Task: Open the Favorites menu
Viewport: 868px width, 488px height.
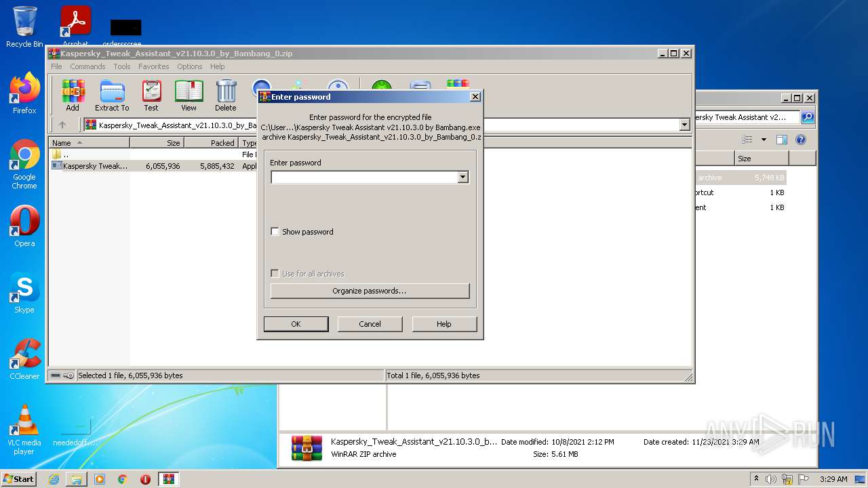Action: 154,66
